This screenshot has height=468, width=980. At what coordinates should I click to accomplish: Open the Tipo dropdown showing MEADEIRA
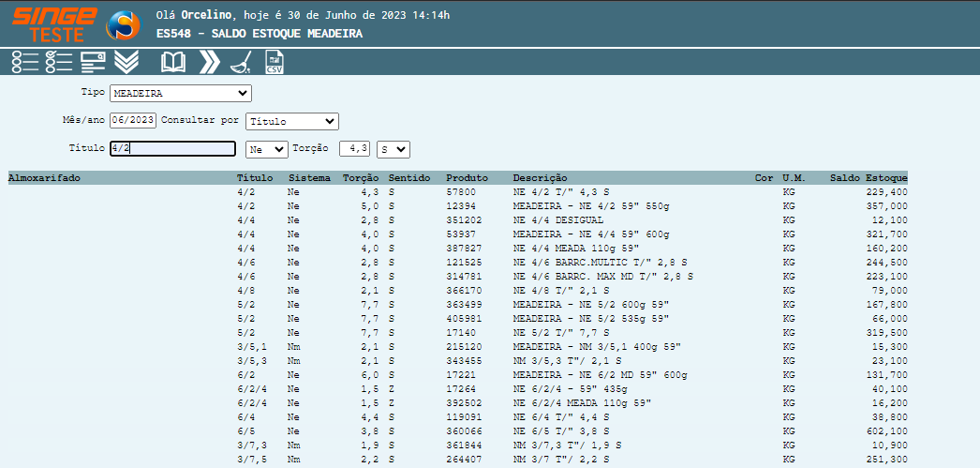click(x=181, y=93)
